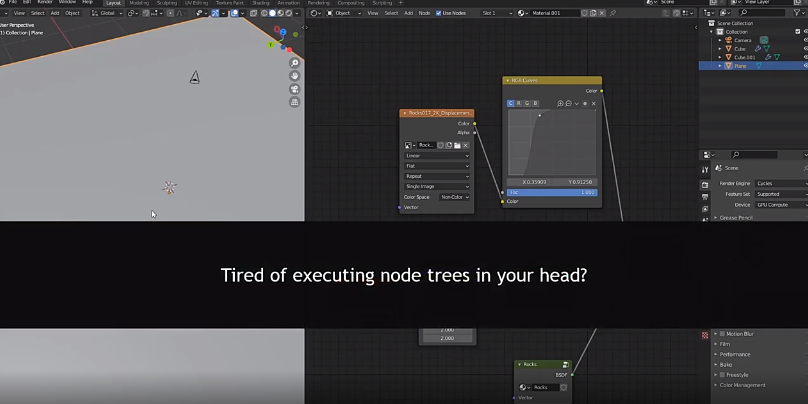
Task: Toggle visibility of Cube.001 in outliner
Action: tap(804, 57)
